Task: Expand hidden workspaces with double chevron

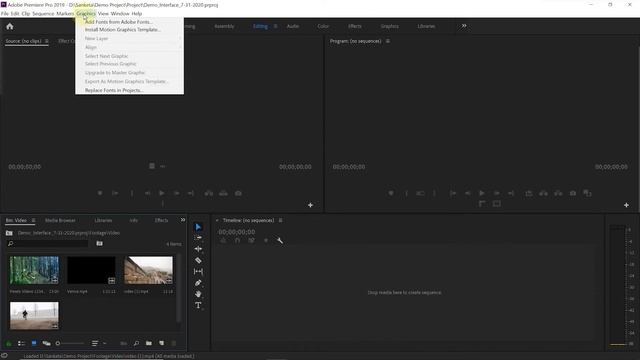Action: (464, 26)
